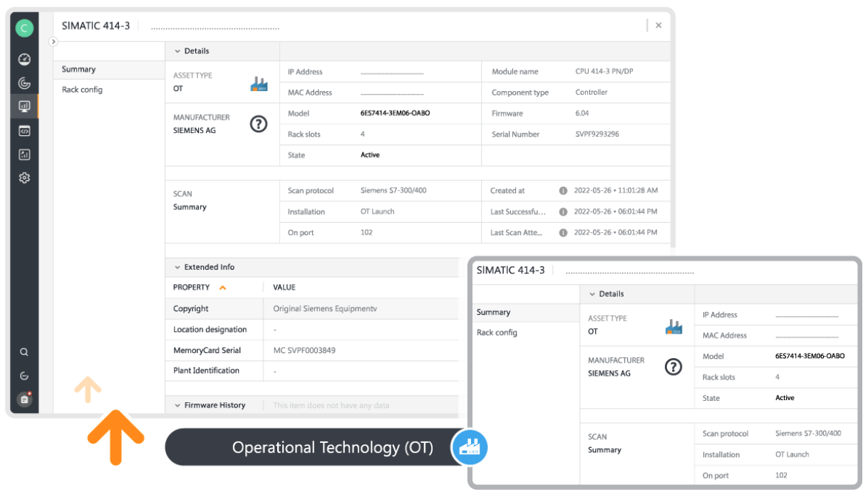Click the OT factory icon in main window
Viewport: 868px width, 497px height.
point(259,84)
